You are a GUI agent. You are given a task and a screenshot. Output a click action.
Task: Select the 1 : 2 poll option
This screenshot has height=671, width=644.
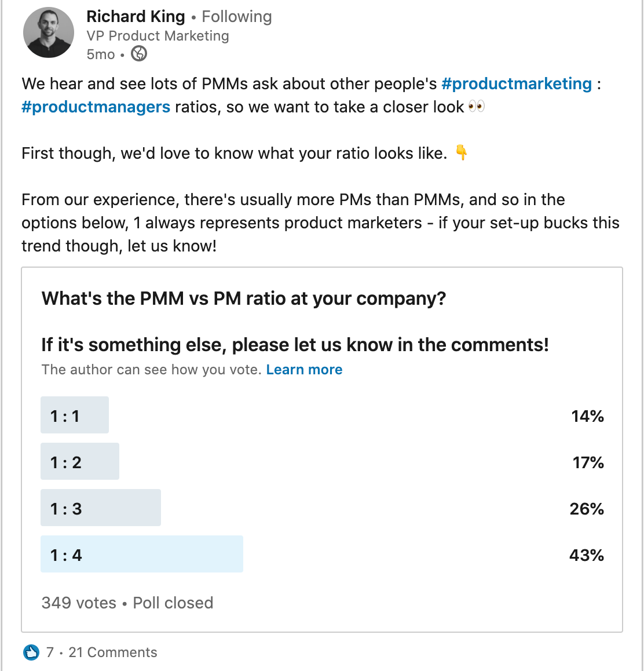79,462
